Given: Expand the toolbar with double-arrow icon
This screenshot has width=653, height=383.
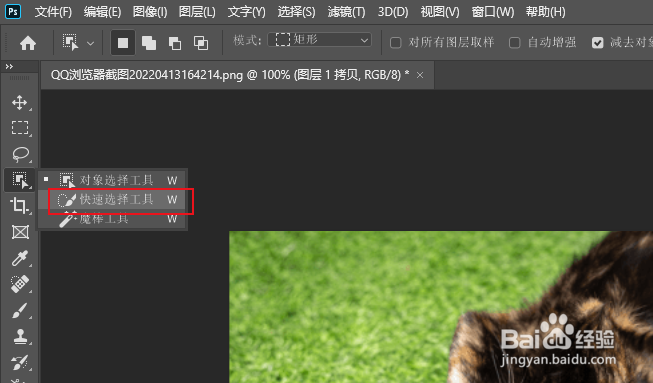Looking at the screenshot, I should point(9,66).
